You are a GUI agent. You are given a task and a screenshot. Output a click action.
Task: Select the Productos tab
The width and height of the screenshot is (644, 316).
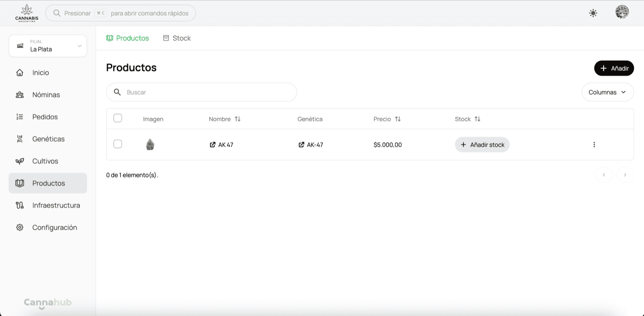tap(127, 38)
